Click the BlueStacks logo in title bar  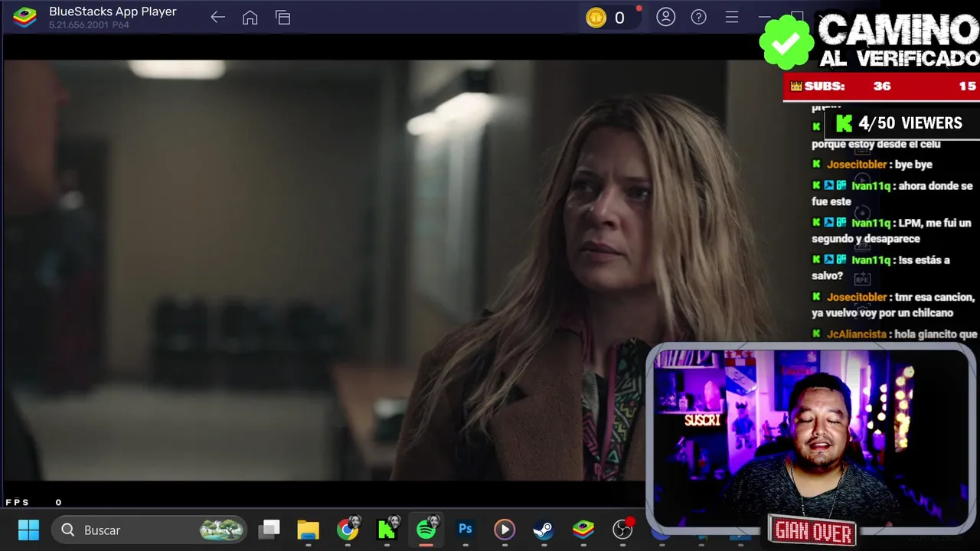(25, 17)
